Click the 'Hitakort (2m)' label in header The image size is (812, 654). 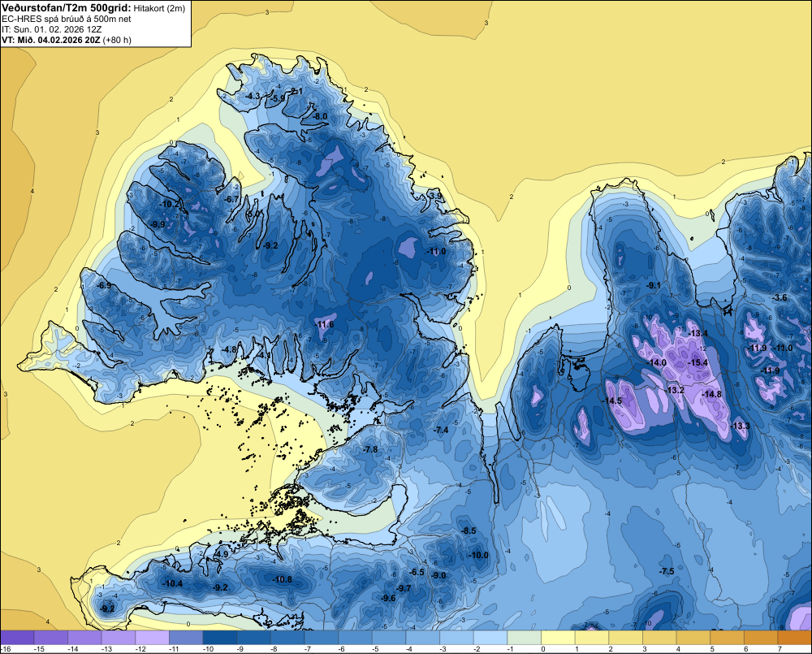point(159,8)
